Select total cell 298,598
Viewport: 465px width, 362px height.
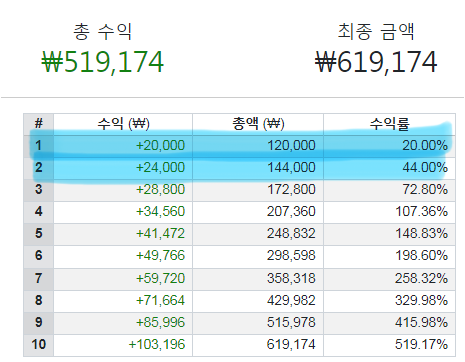tap(258, 256)
